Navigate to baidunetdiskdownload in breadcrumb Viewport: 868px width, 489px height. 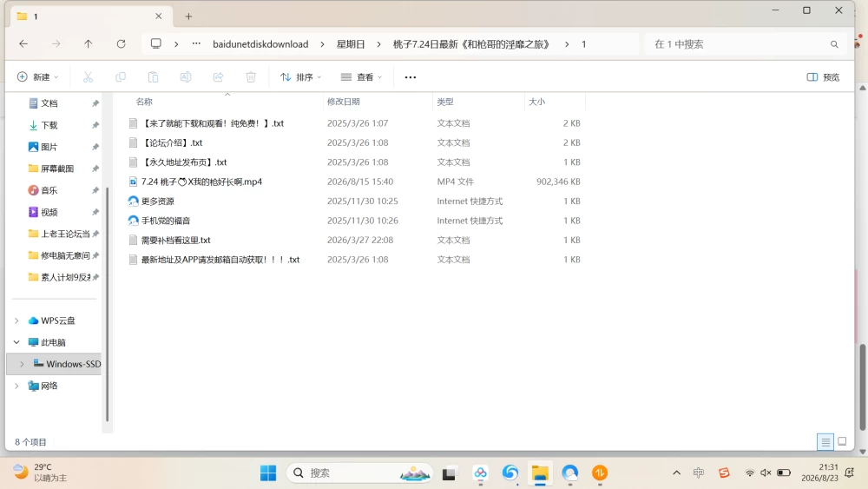pyautogui.click(x=260, y=44)
